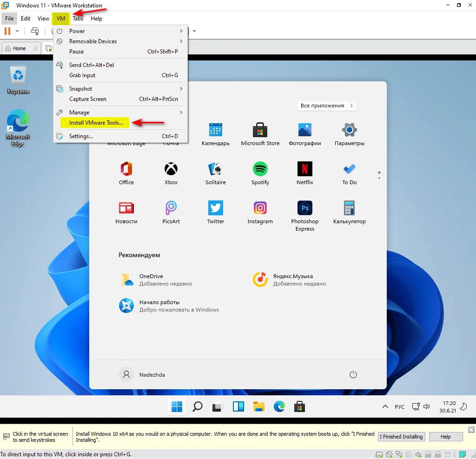Open the Xbox app

coord(171,173)
